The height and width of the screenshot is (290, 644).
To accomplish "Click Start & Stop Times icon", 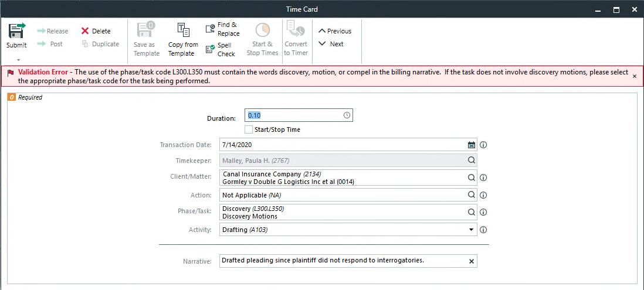I will pos(262,30).
